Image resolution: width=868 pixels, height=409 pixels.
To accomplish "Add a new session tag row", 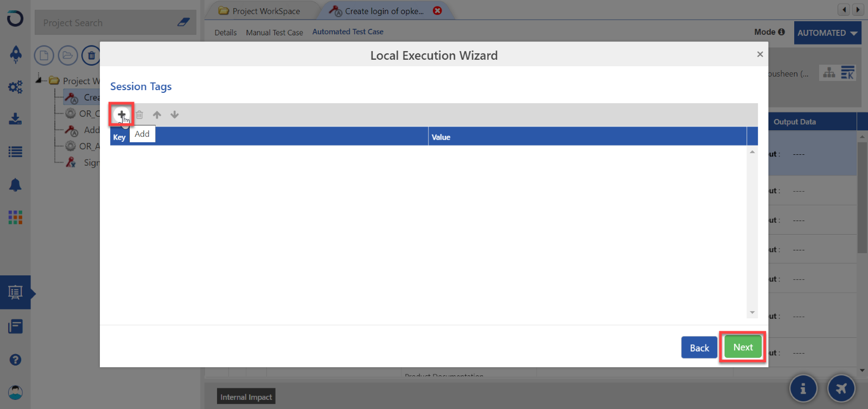I will [122, 115].
